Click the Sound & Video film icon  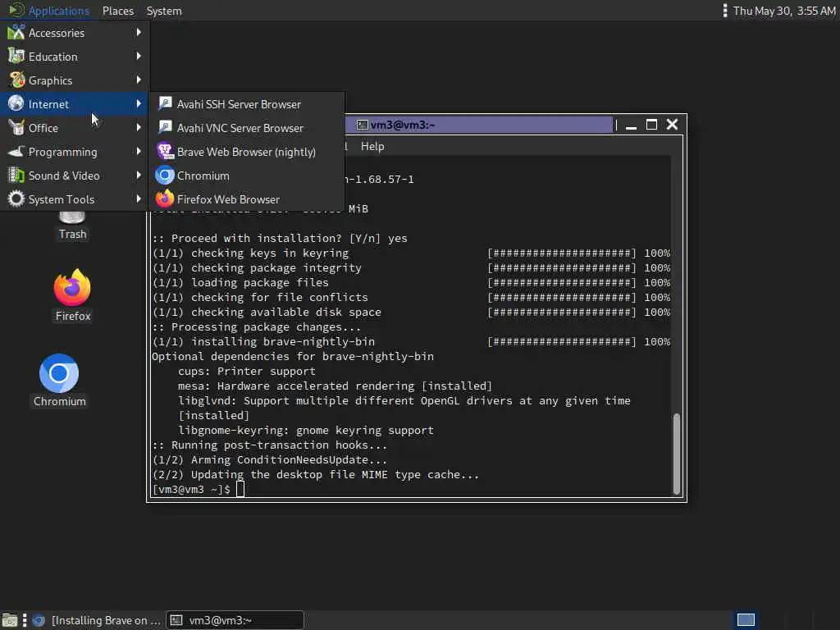[16, 176]
